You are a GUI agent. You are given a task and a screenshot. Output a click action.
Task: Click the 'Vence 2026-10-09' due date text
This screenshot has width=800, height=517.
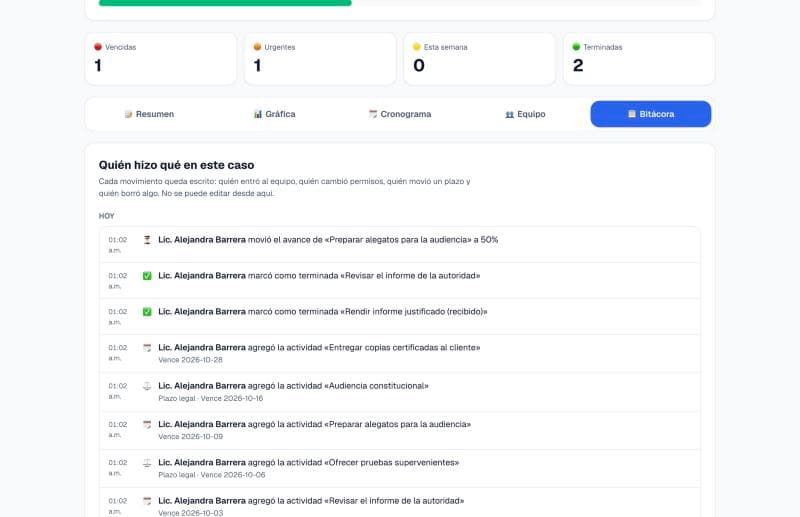pyautogui.click(x=190, y=436)
